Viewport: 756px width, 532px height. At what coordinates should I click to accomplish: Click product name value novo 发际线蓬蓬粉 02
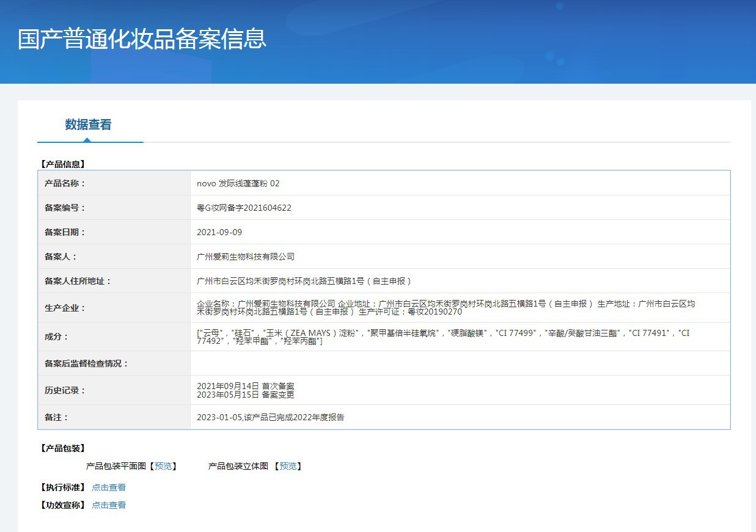(238, 183)
